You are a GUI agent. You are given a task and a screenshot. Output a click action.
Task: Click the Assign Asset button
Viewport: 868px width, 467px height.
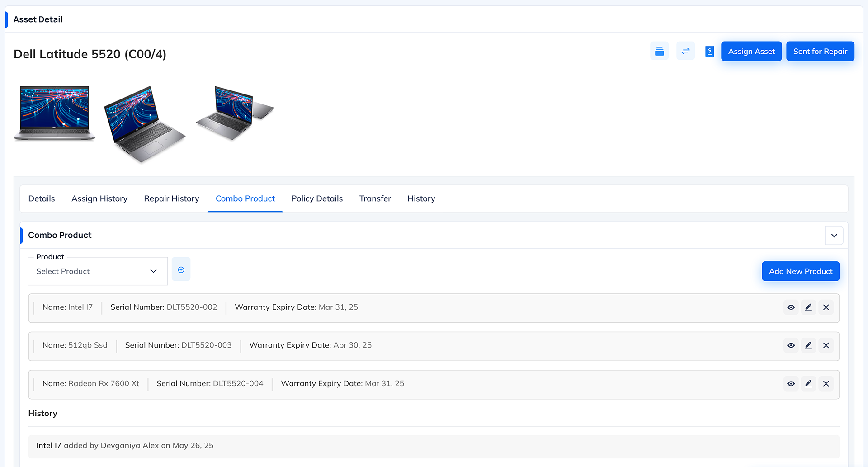click(751, 52)
